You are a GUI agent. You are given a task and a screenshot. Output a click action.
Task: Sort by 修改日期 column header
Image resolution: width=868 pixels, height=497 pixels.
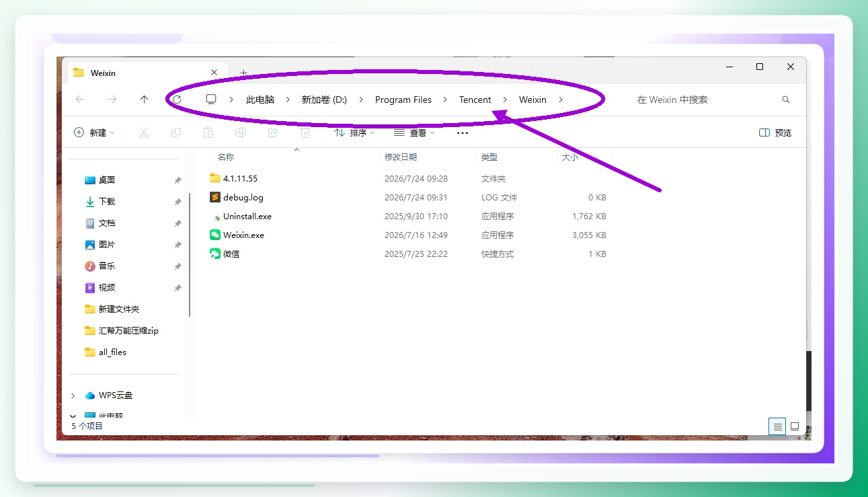click(401, 157)
